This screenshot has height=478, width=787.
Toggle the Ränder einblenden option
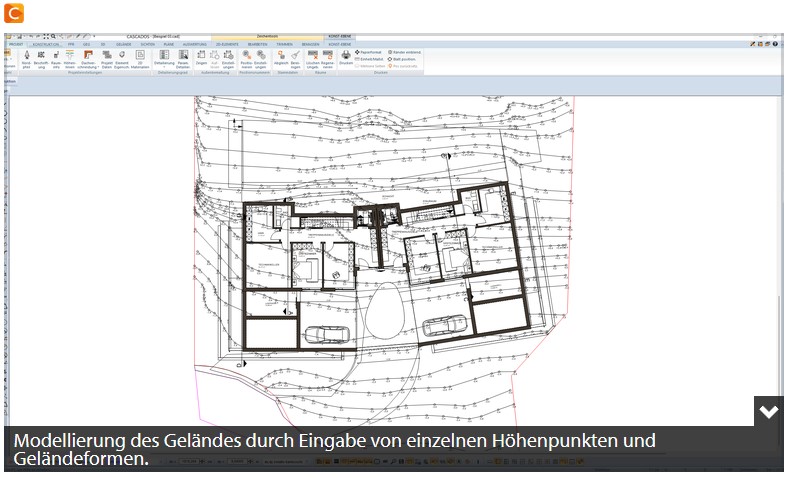(x=405, y=52)
